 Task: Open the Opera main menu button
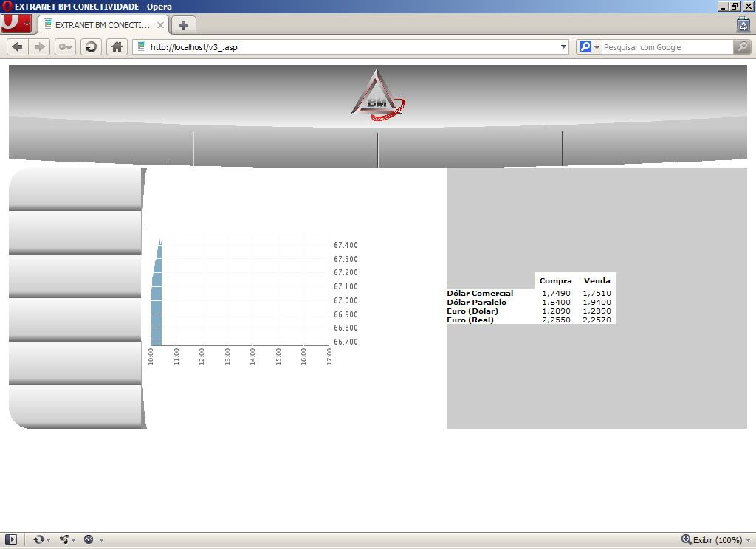point(16,24)
